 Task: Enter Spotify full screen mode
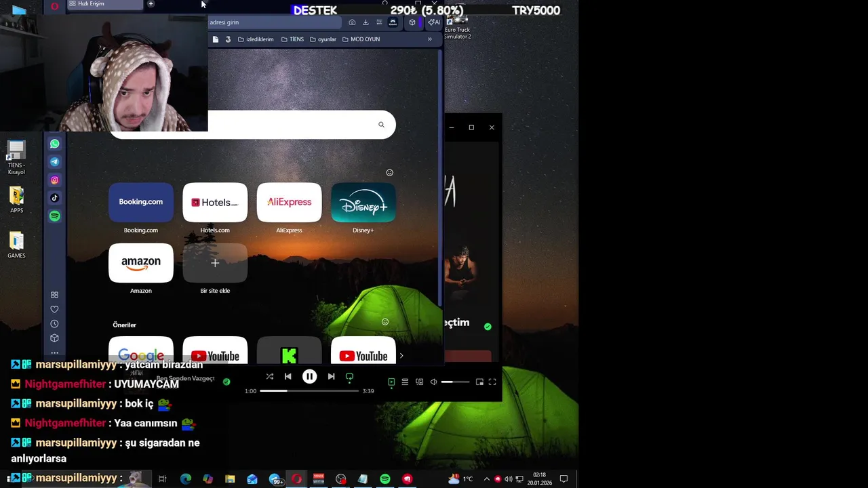point(492,382)
